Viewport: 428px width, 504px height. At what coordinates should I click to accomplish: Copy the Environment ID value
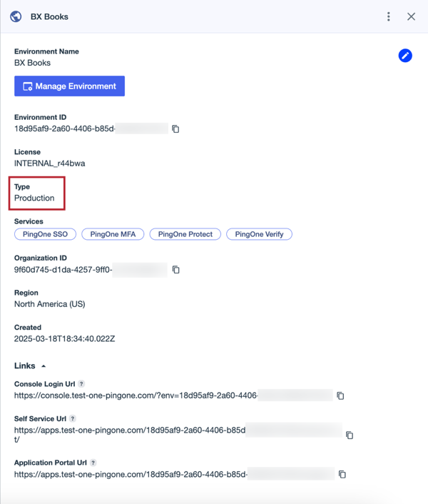tap(175, 129)
